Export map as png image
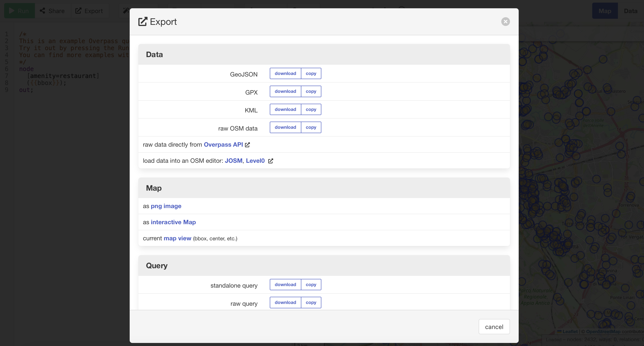 tap(166, 206)
